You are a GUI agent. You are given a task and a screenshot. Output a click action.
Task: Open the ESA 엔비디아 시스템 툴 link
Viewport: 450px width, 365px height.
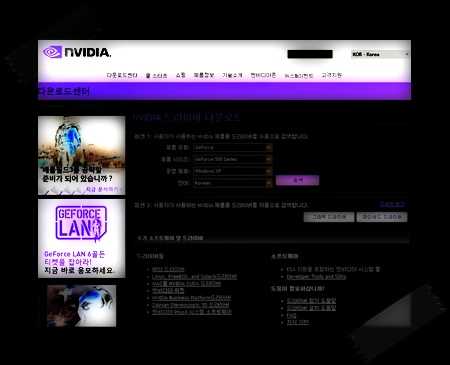point(333,269)
